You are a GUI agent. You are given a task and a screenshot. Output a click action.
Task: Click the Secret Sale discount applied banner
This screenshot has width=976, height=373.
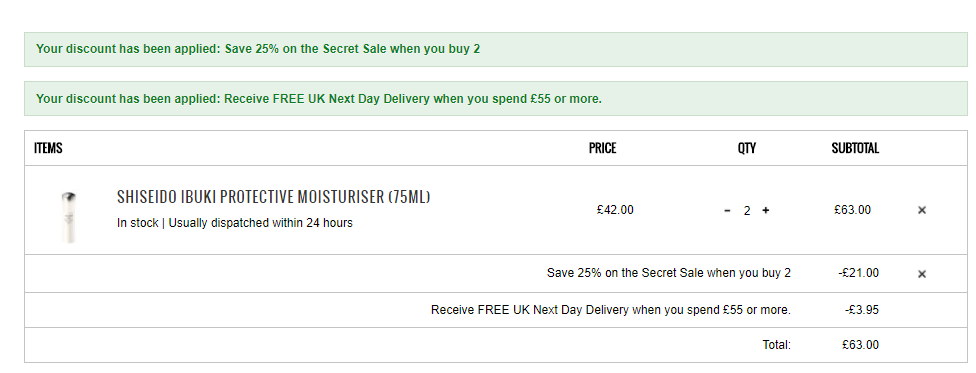495,49
